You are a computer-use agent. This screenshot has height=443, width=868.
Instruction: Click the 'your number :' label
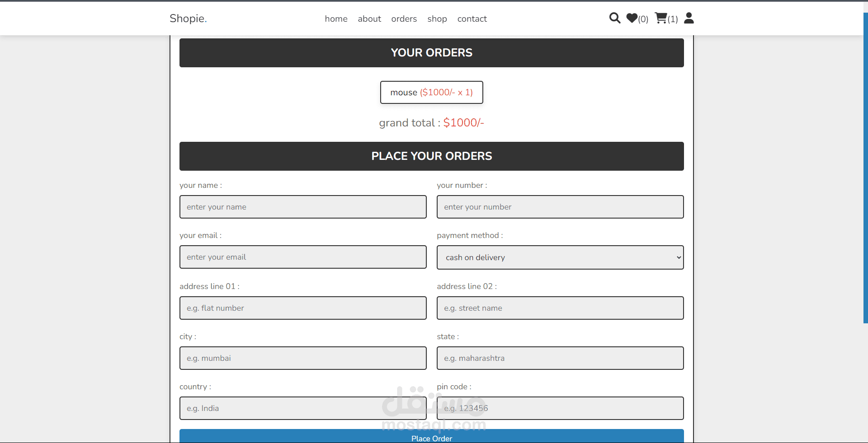(462, 185)
